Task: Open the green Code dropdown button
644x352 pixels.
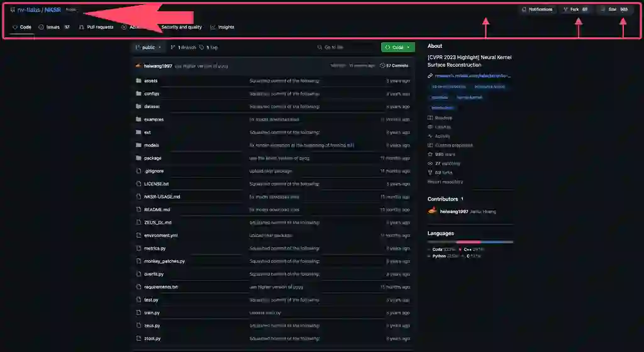Action: [397, 48]
